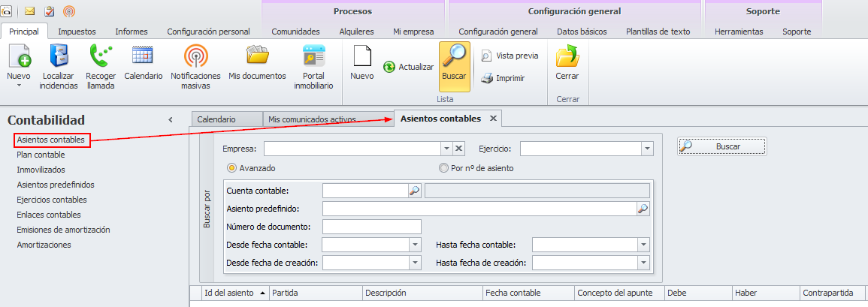Open Mis documentos folder icon
The height and width of the screenshot is (307, 868).
[257, 56]
